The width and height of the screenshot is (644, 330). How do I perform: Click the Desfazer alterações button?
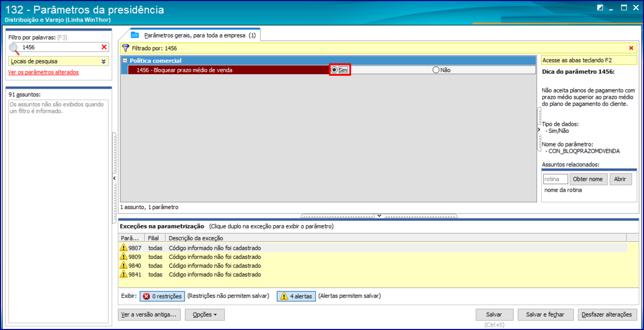tap(607, 314)
